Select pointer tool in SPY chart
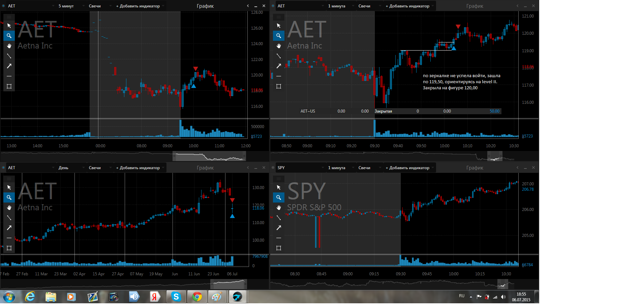The height and width of the screenshot is (307, 644). point(279,187)
